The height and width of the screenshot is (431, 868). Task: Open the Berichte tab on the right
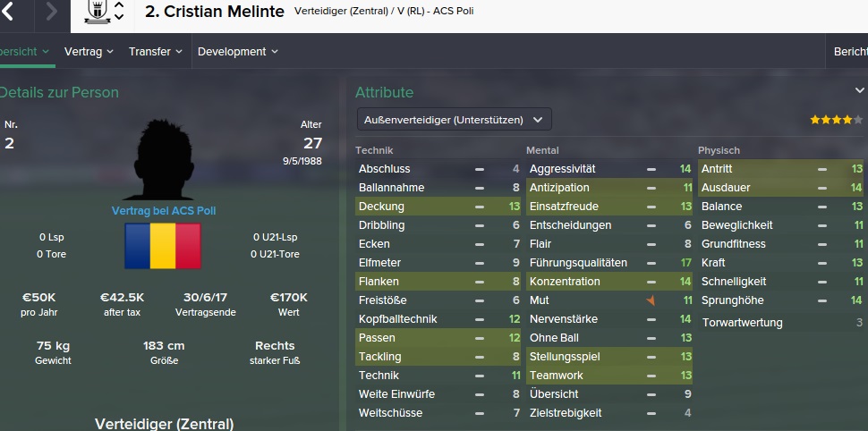[850, 52]
